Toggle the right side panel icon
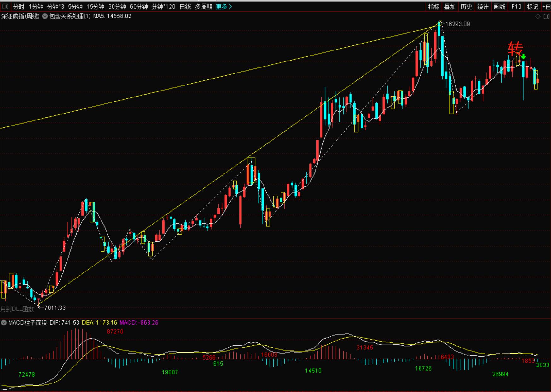This screenshot has width=551, height=392. point(546,16)
